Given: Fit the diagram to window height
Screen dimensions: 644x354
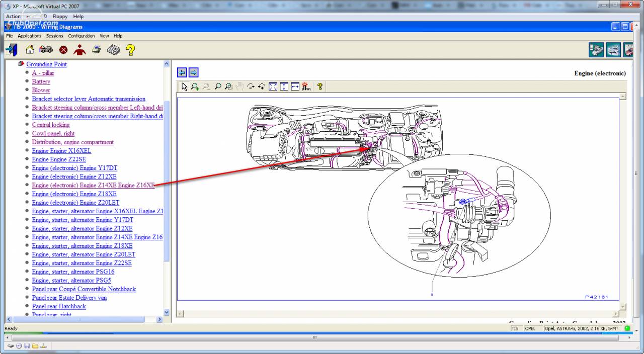Looking at the screenshot, I should (x=284, y=86).
